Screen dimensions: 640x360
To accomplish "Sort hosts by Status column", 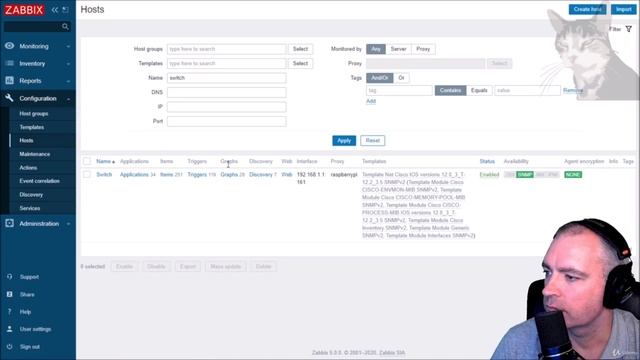I will (487, 162).
